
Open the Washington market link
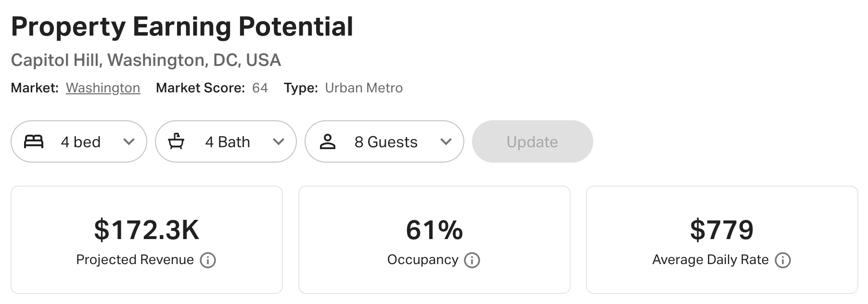coord(103,88)
